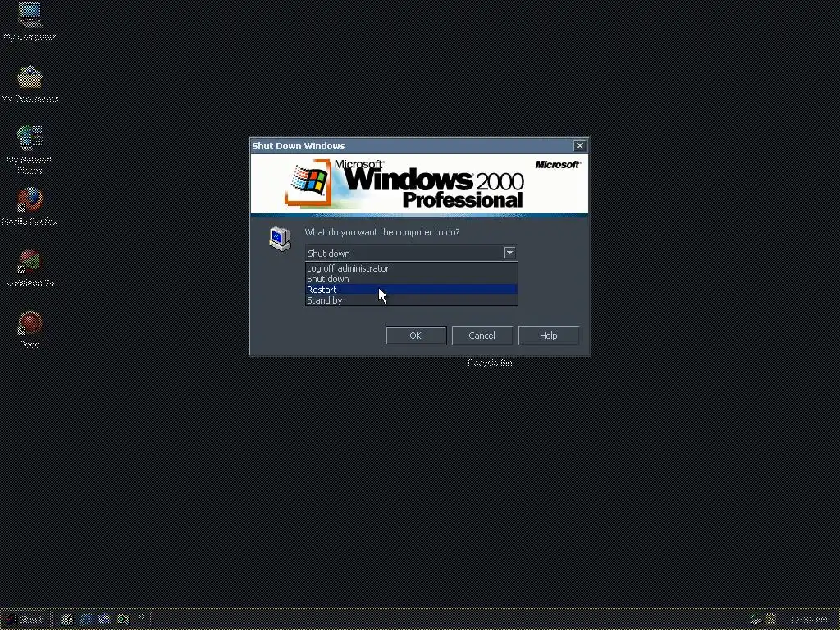
Task: Select Restart in the dropdown list
Action: pos(411,290)
